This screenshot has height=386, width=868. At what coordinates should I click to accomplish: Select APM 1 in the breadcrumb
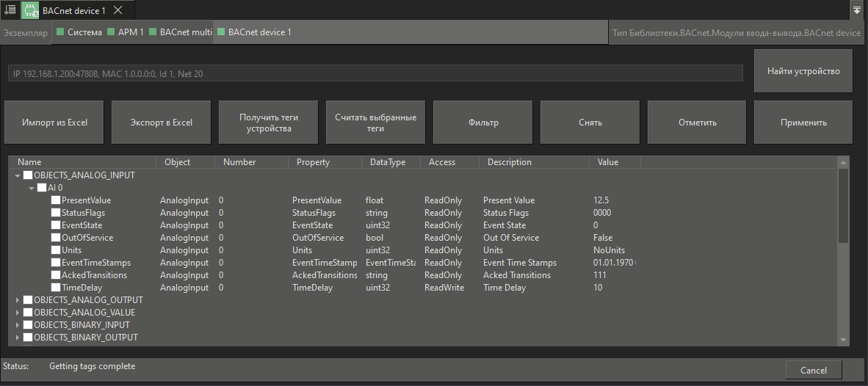pos(131,32)
